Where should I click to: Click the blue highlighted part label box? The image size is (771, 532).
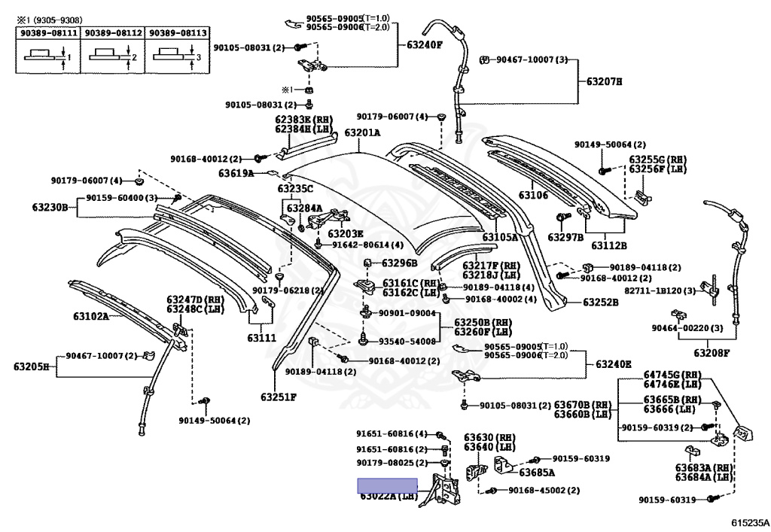click(x=387, y=485)
